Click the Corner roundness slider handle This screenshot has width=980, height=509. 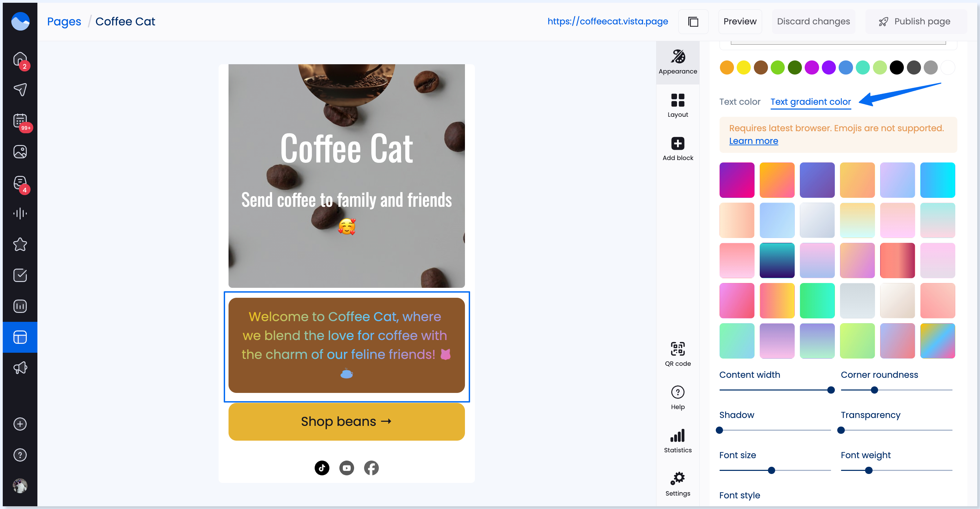click(x=874, y=390)
